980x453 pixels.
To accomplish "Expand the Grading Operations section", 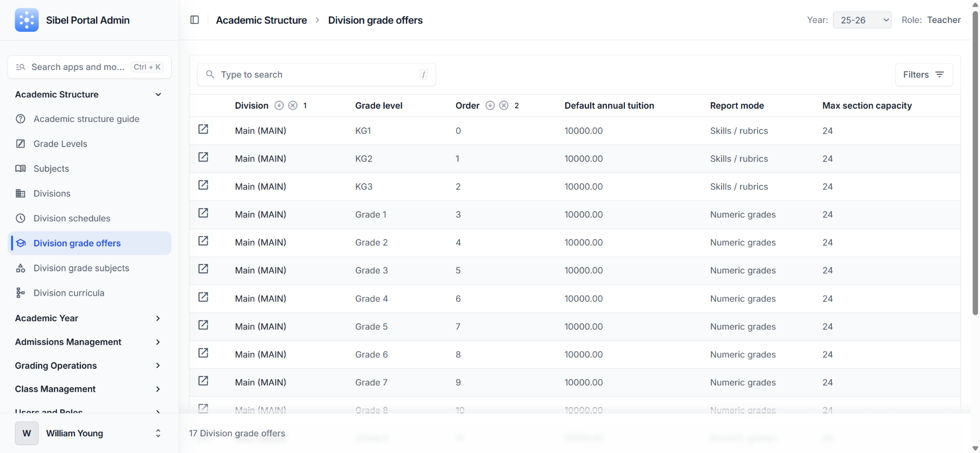I will point(55,365).
